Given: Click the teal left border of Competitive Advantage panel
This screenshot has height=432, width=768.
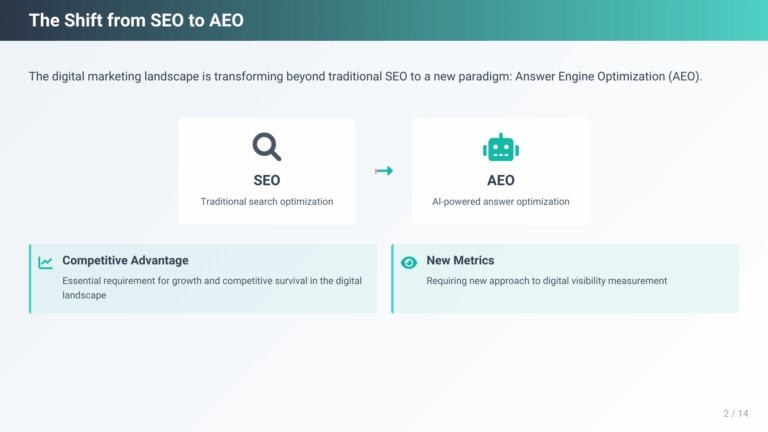Looking at the screenshot, I should pos(31,279).
